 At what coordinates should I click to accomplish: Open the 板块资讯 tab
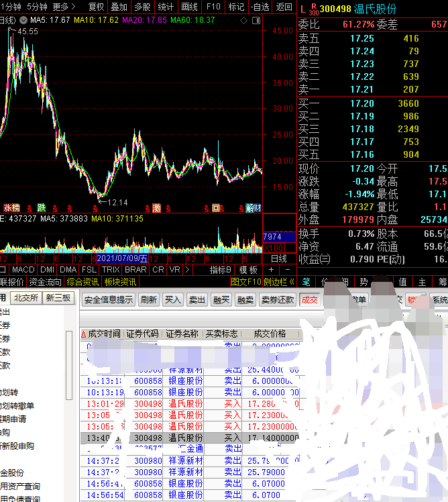tap(120, 282)
